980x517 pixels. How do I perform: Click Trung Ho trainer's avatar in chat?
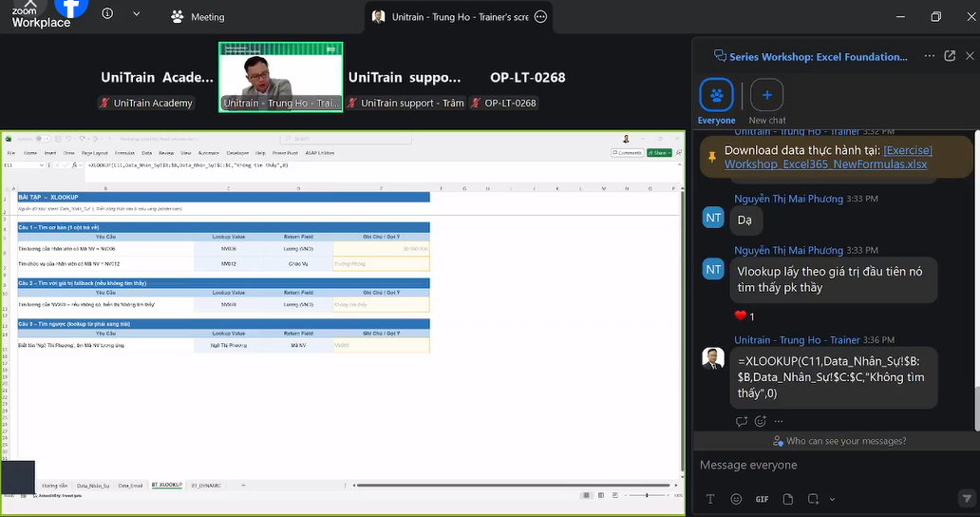click(713, 358)
